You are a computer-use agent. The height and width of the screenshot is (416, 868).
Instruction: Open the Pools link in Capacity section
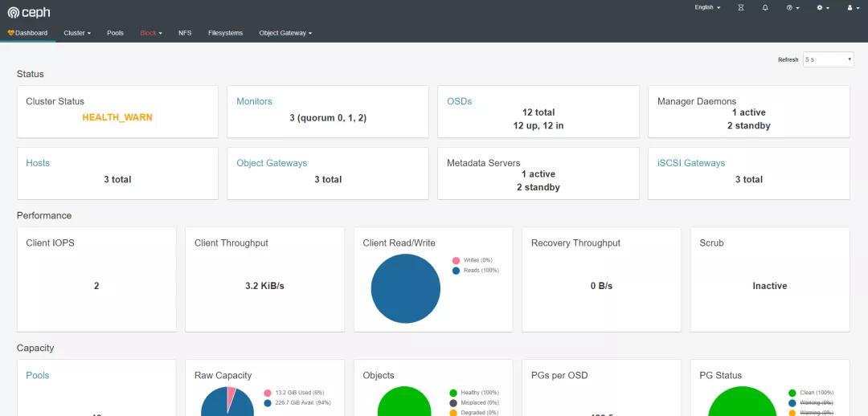click(38, 375)
